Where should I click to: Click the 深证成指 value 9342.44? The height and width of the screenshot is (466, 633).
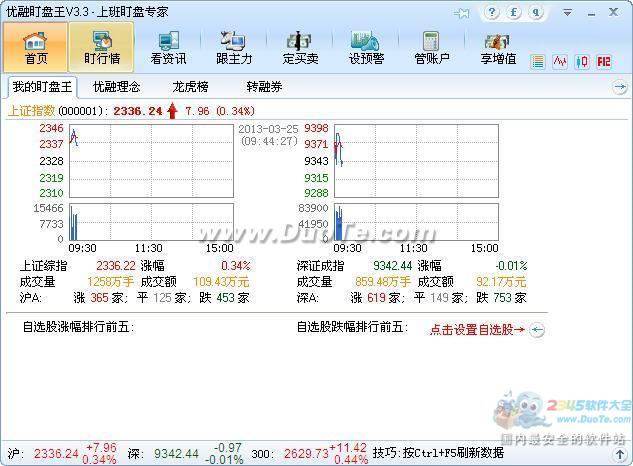(392, 266)
